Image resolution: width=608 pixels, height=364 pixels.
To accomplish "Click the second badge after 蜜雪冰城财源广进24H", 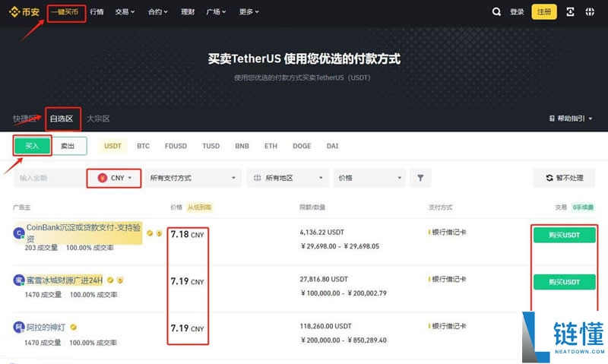I will coord(120,280).
